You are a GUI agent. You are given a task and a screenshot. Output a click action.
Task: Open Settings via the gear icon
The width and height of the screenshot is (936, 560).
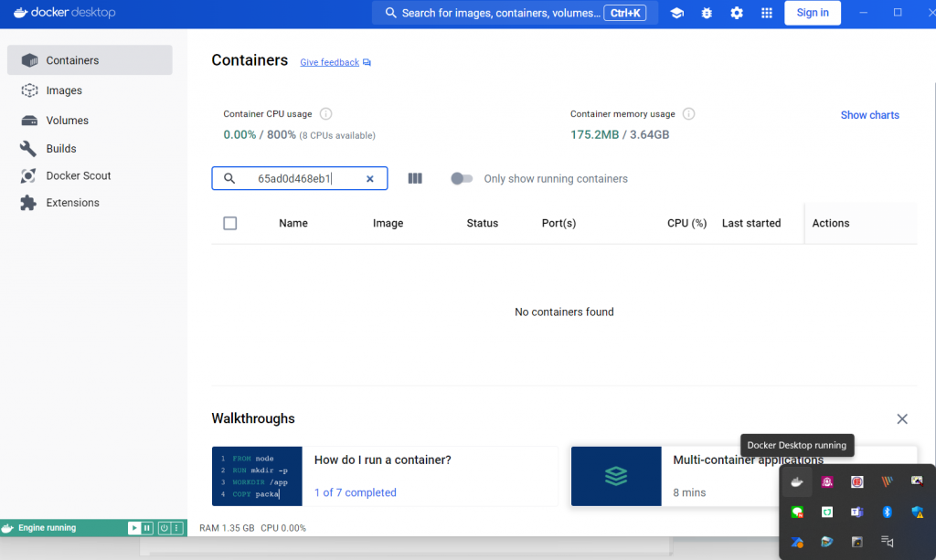coord(737,13)
